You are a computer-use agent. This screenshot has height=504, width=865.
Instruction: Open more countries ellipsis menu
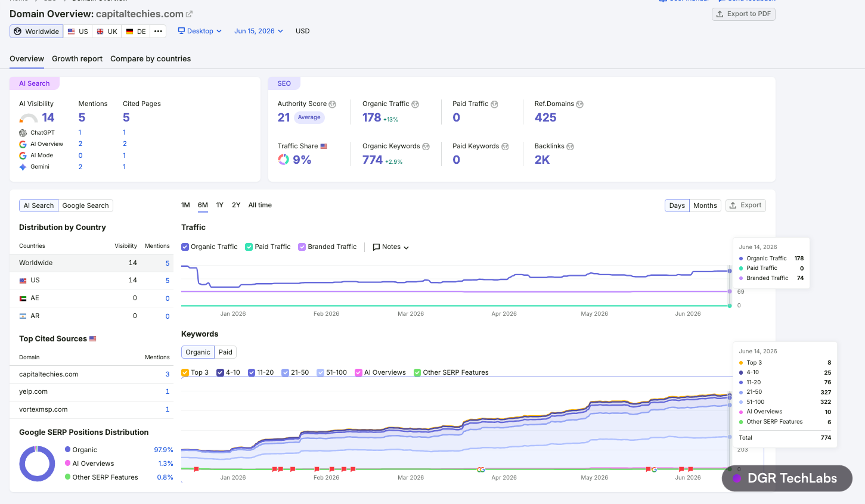pyautogui.click(x=158, y=32)
